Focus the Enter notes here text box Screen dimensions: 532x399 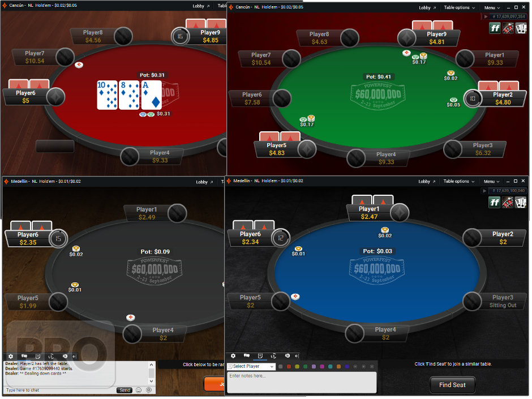click(302, 382)
